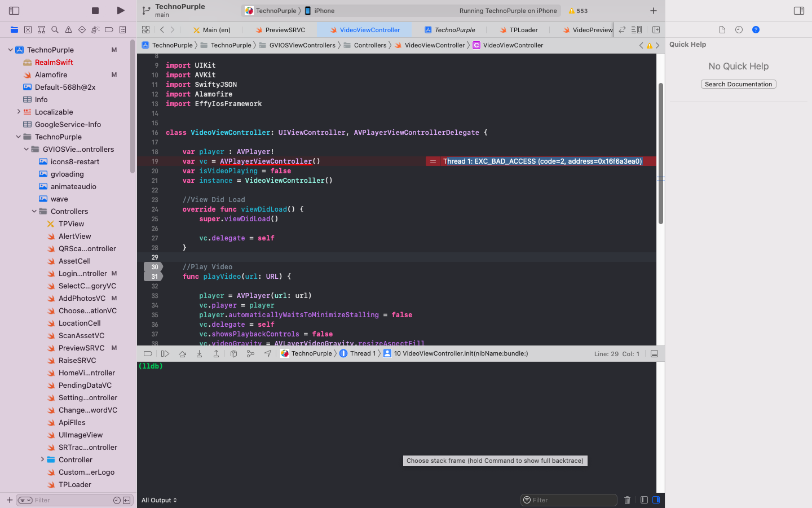
Task: Toggle the left navigator sidebar
Action: (14, 11)
